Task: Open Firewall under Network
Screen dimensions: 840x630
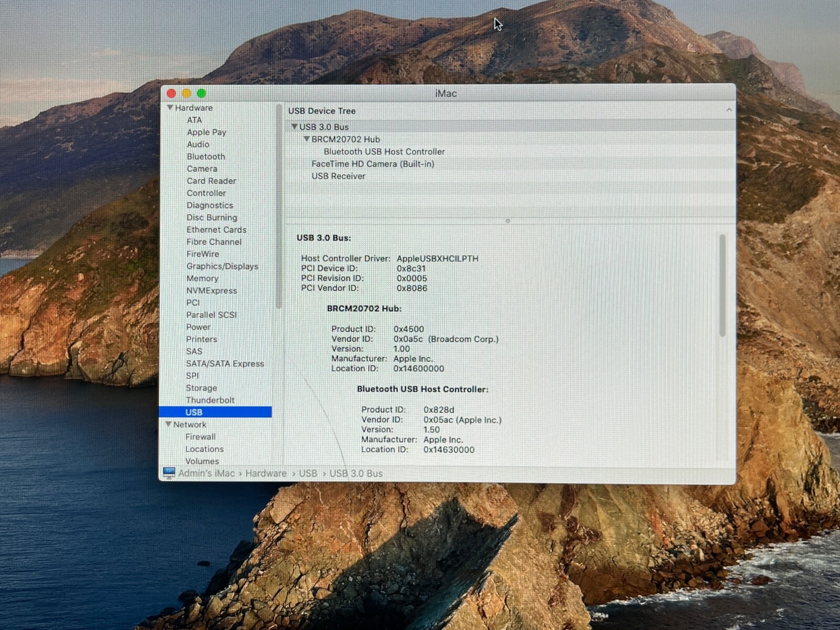Action: 200,437
